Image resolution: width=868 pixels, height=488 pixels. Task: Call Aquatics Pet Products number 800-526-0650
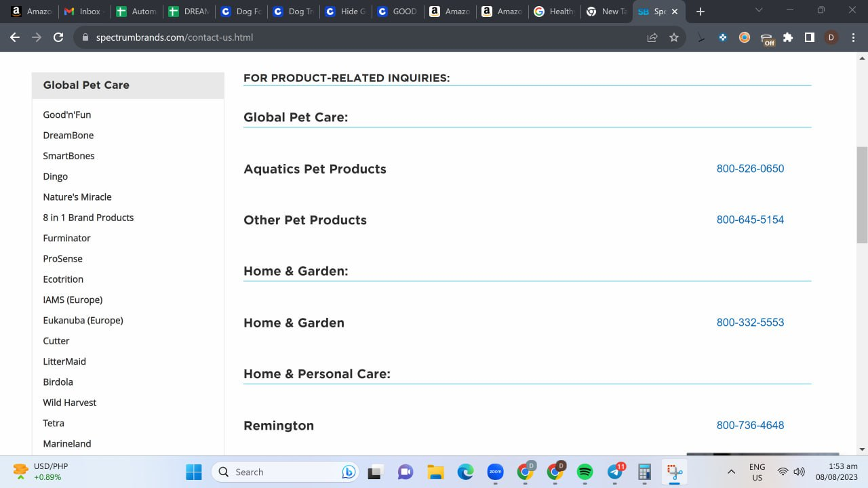point(750,169)
